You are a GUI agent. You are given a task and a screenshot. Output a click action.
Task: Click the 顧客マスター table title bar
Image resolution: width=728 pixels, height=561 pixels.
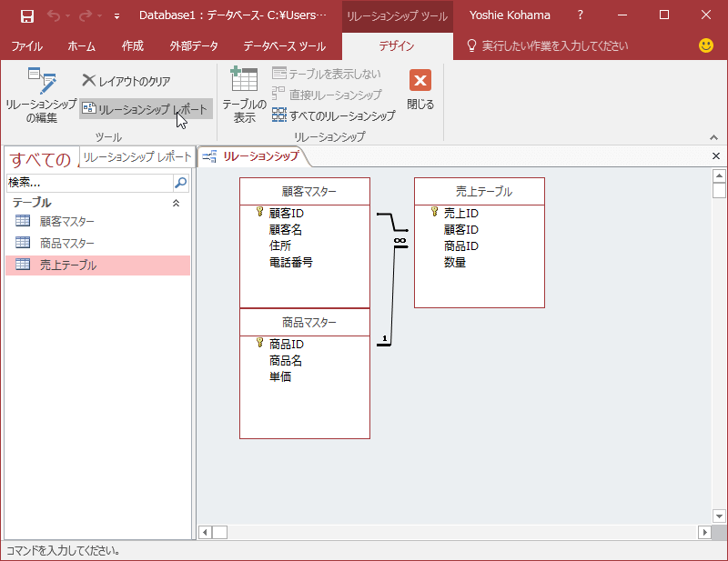305,192
